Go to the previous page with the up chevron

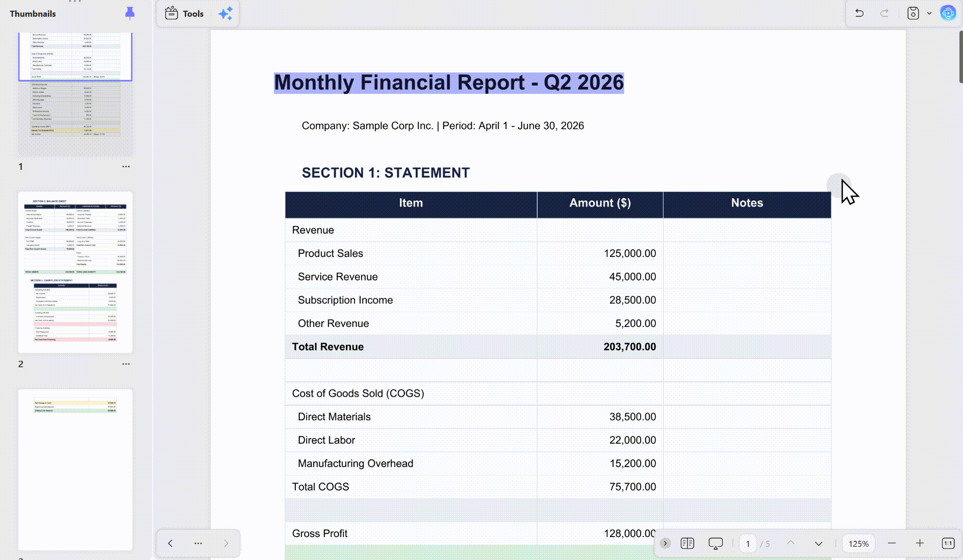pos(791,543)
